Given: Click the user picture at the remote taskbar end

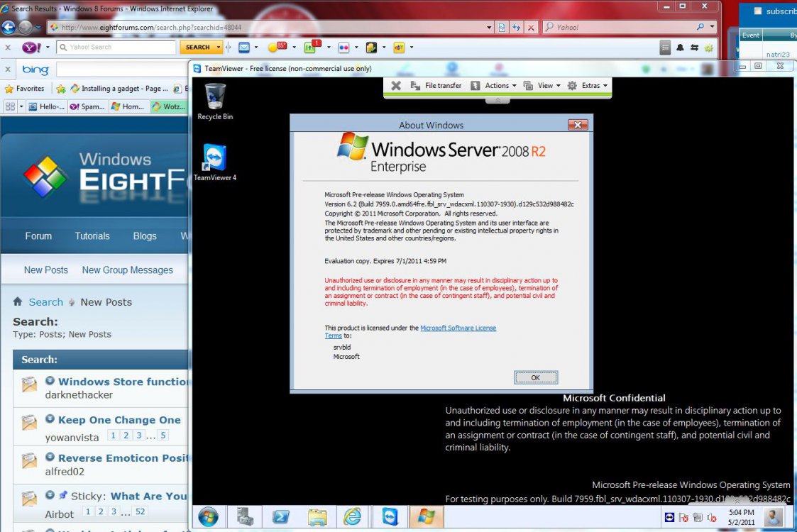Looking at the screenshot, I should pos(773,517).
